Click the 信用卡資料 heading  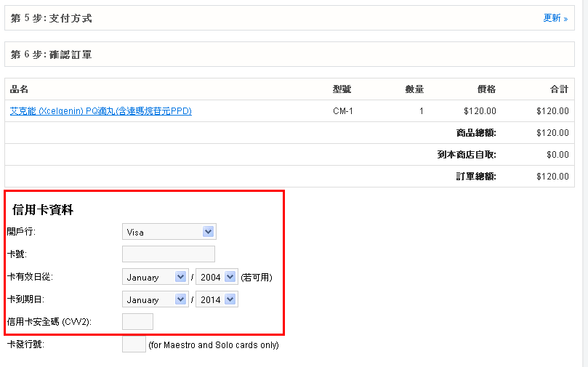43,210
